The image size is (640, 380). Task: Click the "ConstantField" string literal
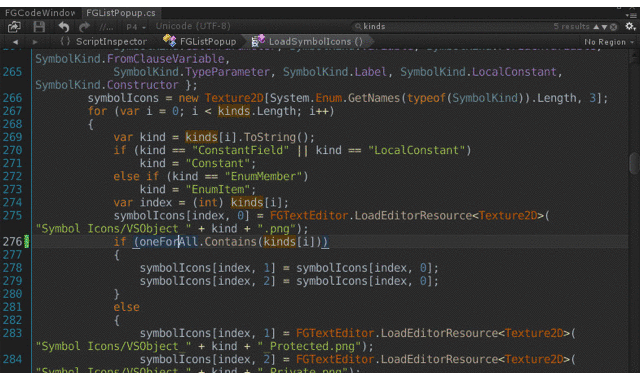(240, 150)
